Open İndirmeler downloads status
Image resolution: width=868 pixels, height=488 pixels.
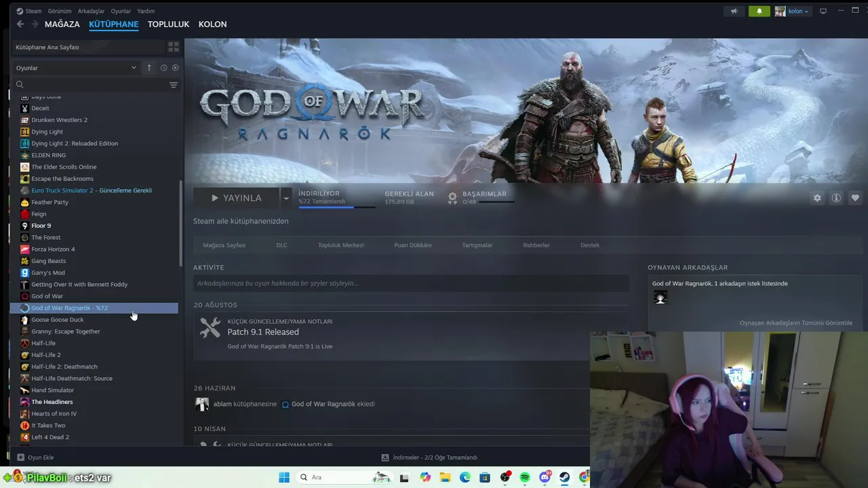(430, 457)
